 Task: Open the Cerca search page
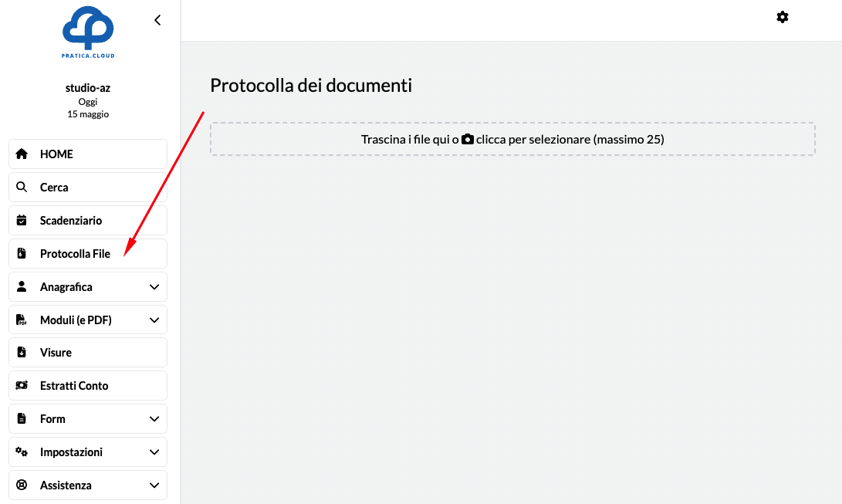tap(54, 188)
